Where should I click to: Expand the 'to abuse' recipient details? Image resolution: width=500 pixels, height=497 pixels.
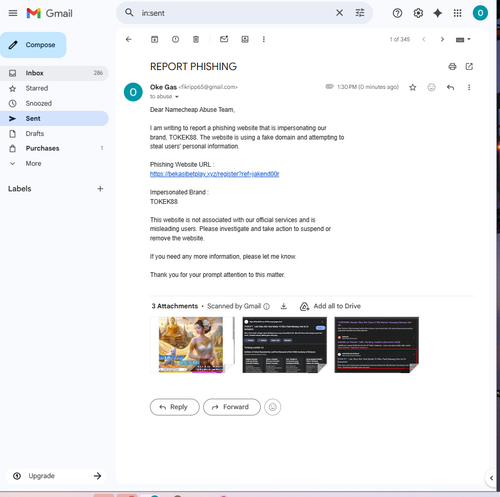pyautogui.click(x=177, y=97)
